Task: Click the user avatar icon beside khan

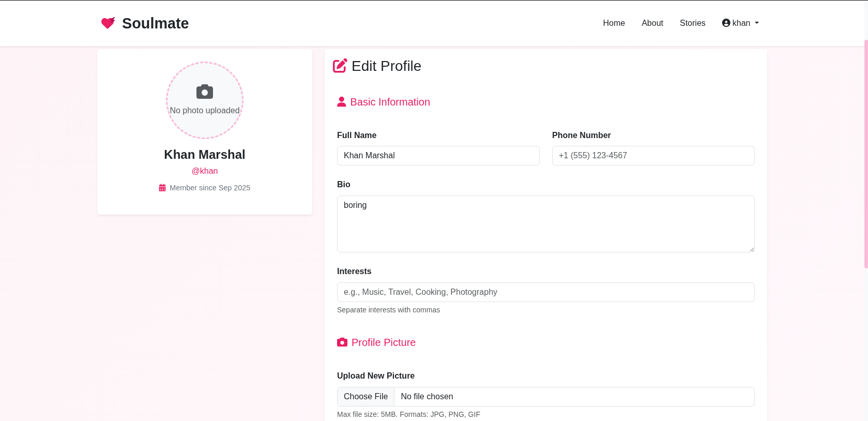Action: [x=726, y=23]
